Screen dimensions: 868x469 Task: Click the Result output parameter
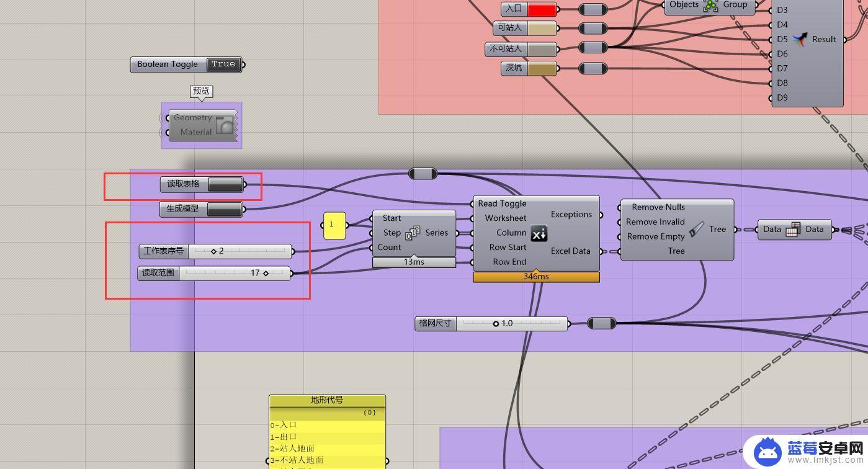824,39
